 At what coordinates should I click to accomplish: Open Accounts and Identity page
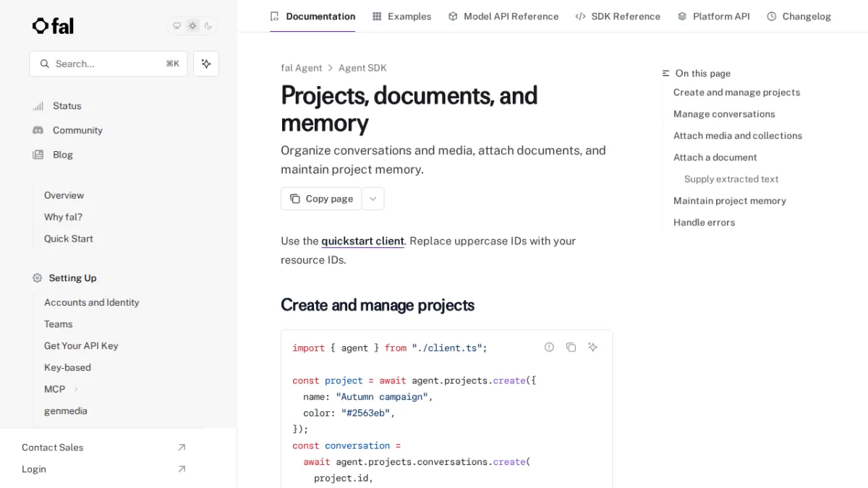click(91, 302)
